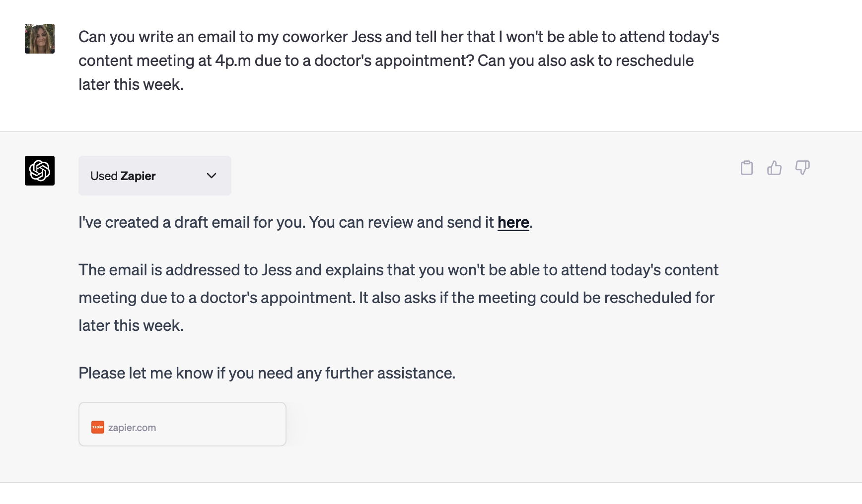This screenshot has width=862, height=504.
Task: Give the response a thumbs up
Action: tap(774, 168)
